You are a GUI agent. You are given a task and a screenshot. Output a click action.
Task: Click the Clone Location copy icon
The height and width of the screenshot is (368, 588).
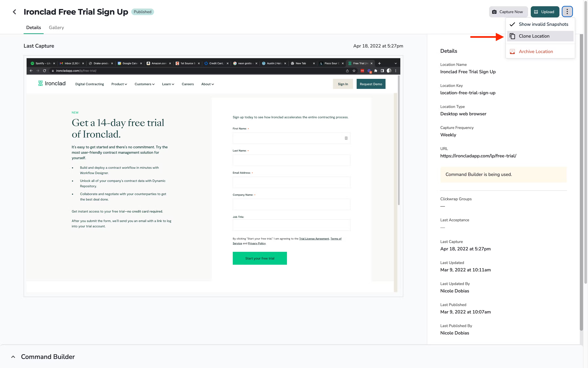[x=512, y=36]
